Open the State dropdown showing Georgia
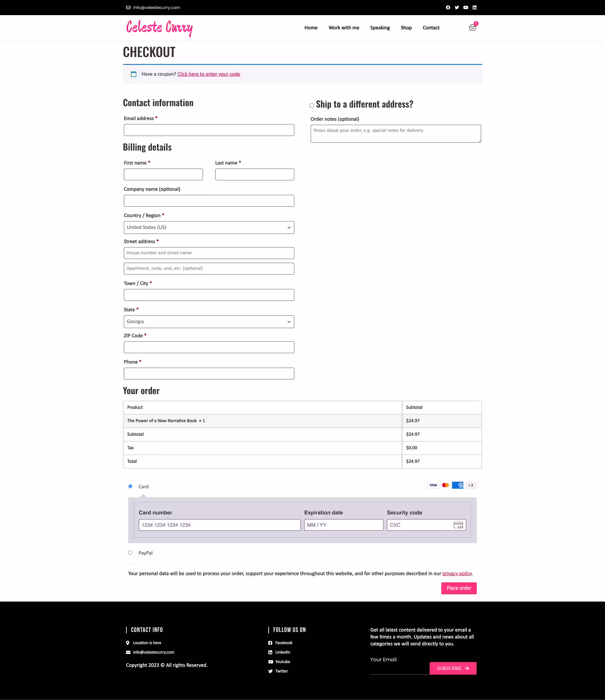Image resolution: width=605 pixels, height=700 pixels. (209, 322)
